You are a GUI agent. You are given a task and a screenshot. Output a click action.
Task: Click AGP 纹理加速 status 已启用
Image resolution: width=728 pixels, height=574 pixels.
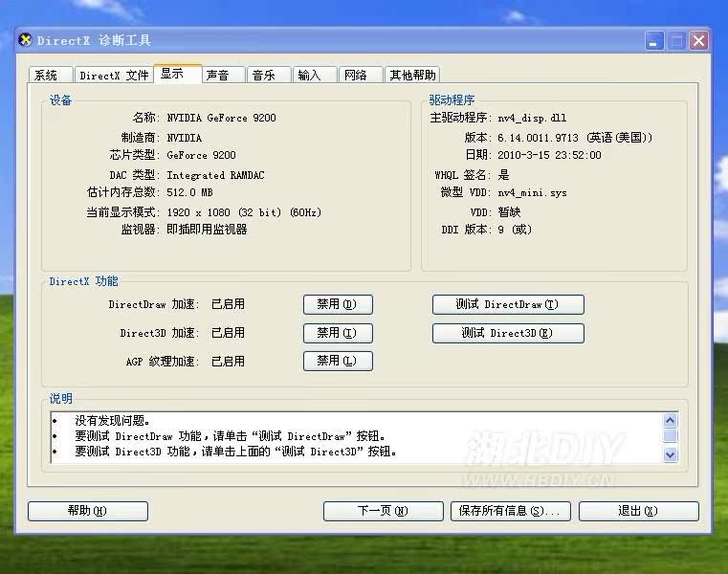click(228, 362)
